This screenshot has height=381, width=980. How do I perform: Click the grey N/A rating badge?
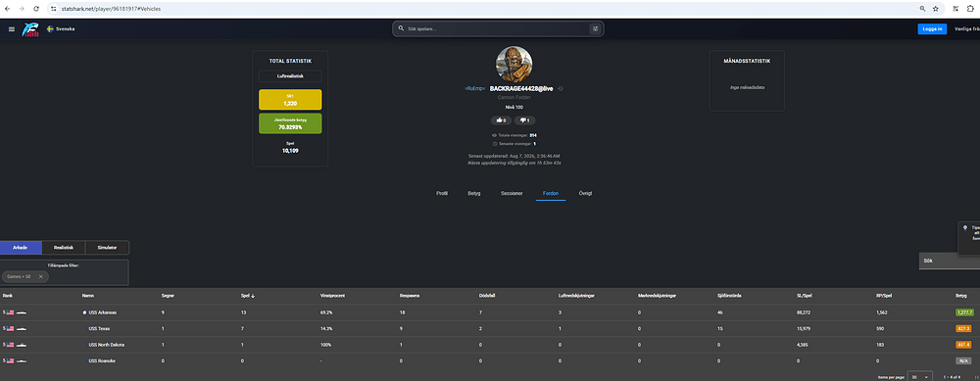pos(963,361)
